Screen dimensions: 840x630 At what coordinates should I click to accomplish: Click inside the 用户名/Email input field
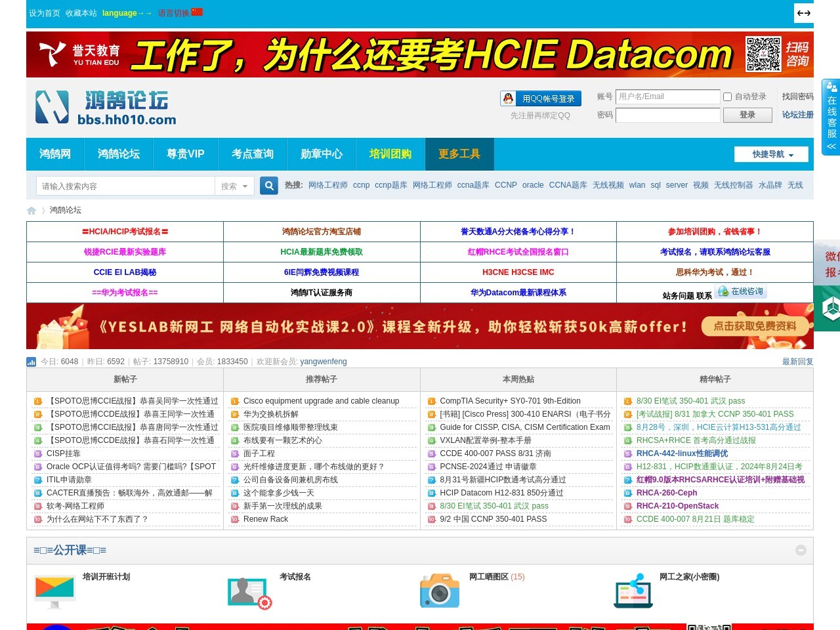coord(667,96)
